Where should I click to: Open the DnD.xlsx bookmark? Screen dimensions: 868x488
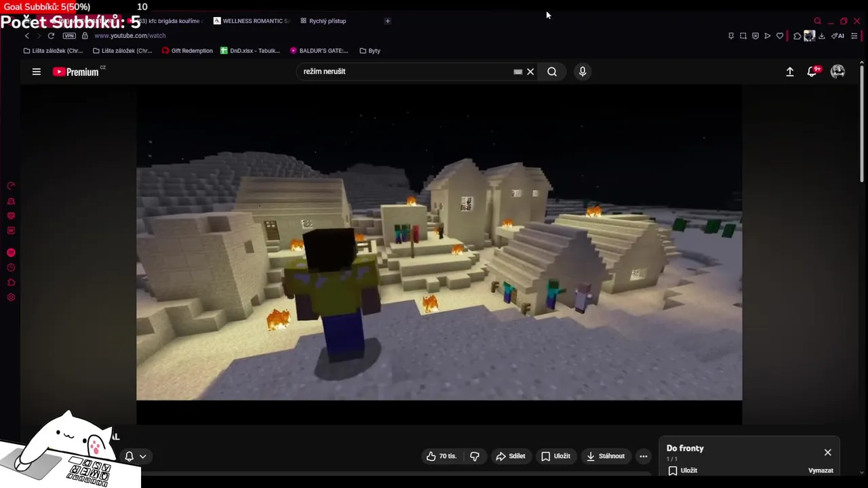[250, 51]
